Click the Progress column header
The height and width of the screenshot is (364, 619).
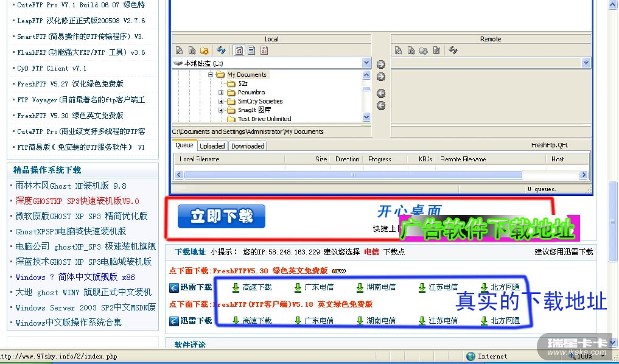click(385, 159)
